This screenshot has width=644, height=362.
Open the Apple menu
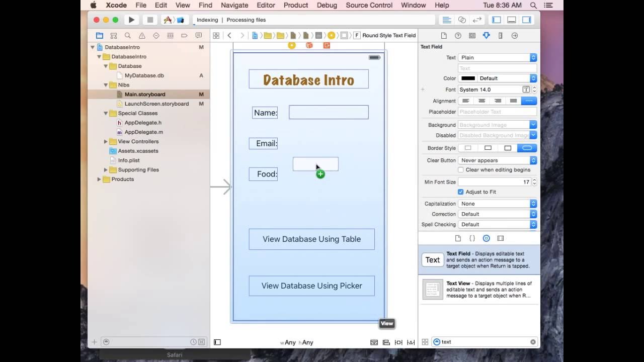coord(93,5)
